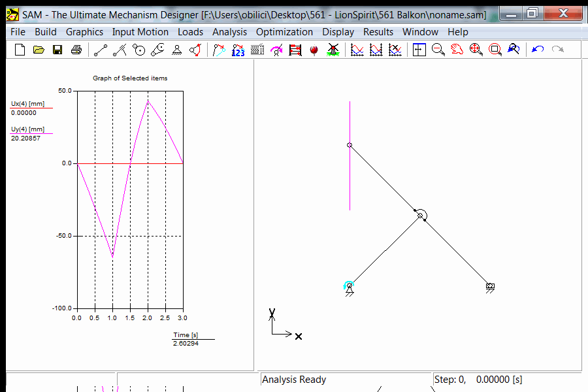Click the zoom extents icon

pyautogui.click(x=476, y=50)
